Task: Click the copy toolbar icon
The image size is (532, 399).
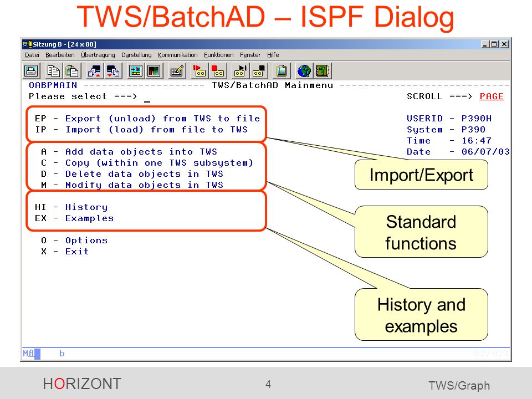Action: coord(54,71)
